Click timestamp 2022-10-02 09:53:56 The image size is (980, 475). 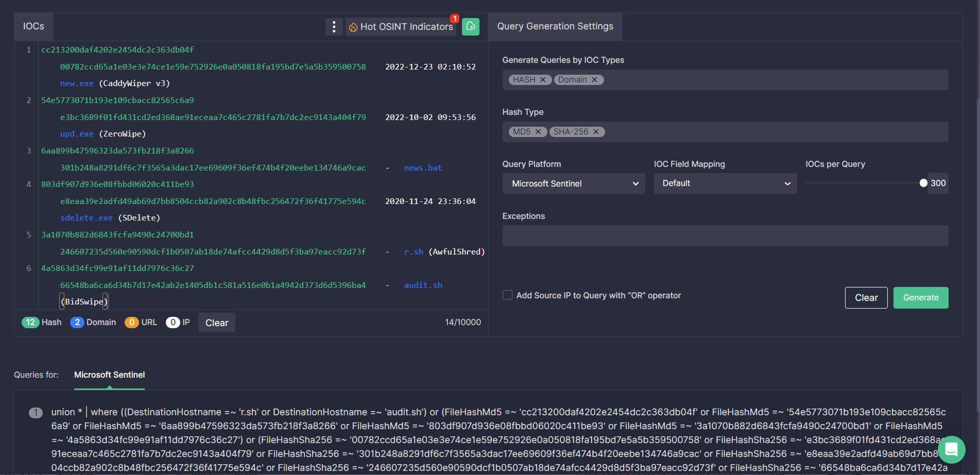431,117
